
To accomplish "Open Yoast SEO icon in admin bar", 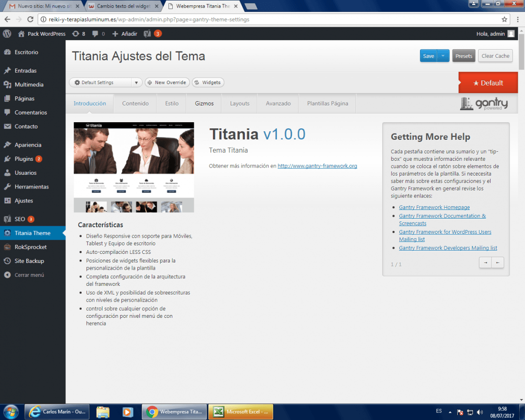I will (x=147, y=34).
